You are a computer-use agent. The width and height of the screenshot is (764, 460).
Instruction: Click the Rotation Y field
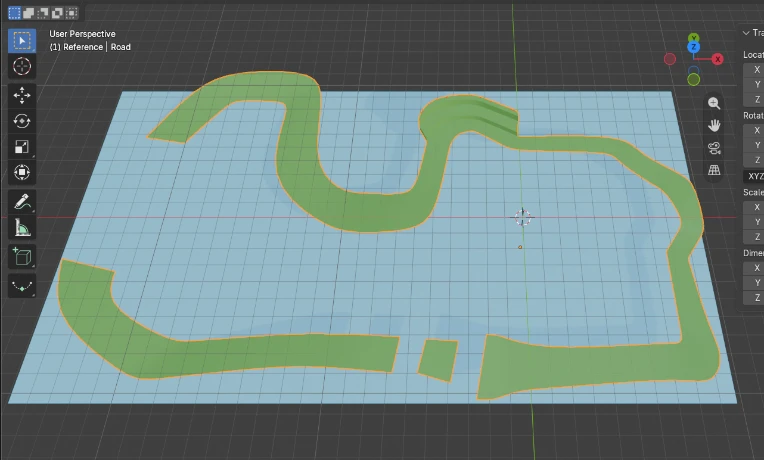[x=753, y=145]
